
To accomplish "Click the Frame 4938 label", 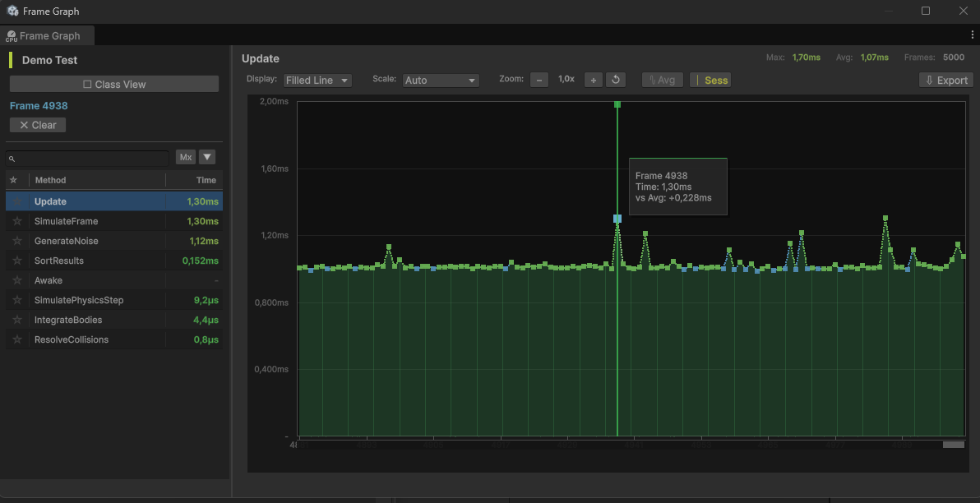I will coord(39,105).
